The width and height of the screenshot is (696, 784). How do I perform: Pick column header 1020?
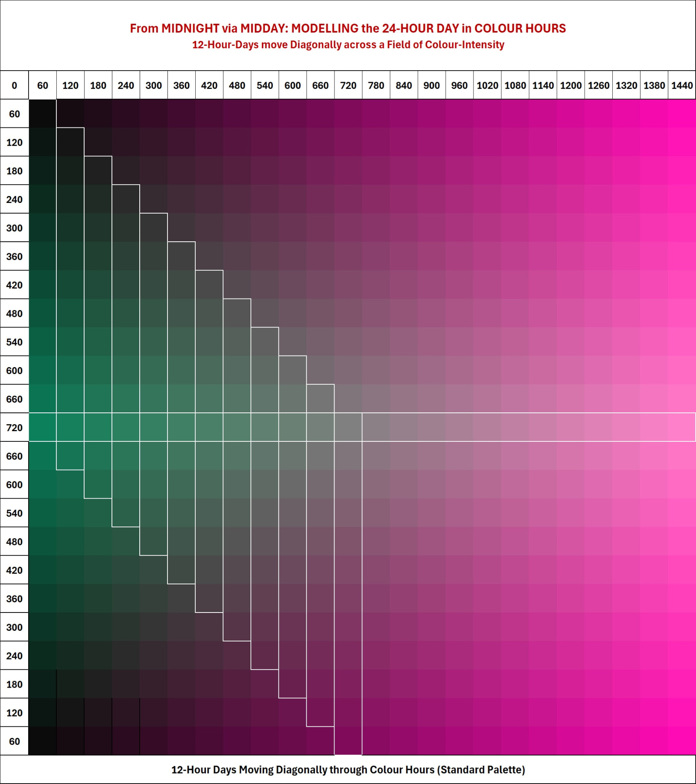pos(487,85)
